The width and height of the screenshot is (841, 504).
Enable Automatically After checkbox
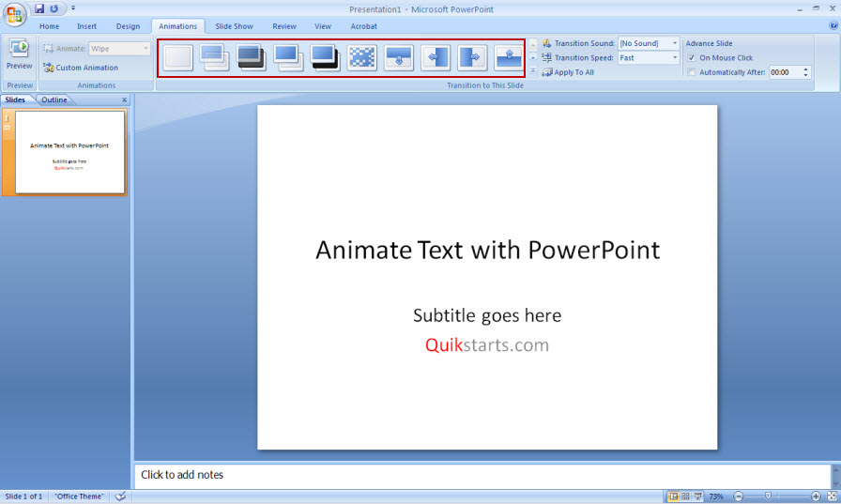click(692, 72)
